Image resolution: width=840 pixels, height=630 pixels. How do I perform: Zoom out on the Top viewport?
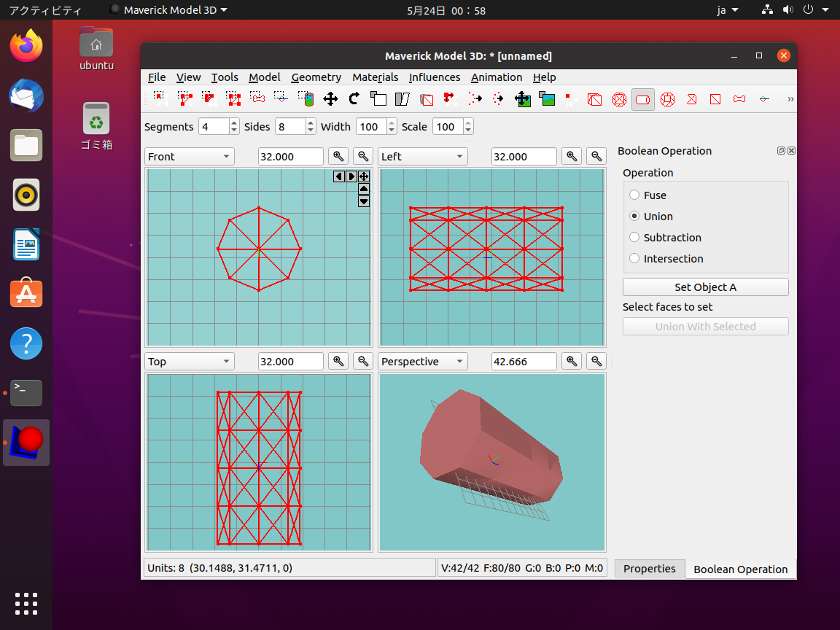click(x=363, y=362)
